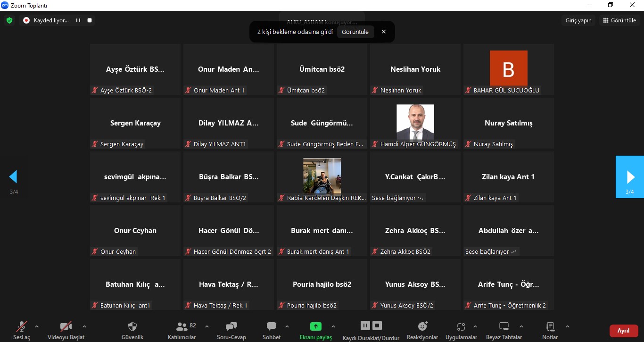
Task: Turn on camera with Videoyu Başlat
Action: pyautogui.click(x=66, y=326)
